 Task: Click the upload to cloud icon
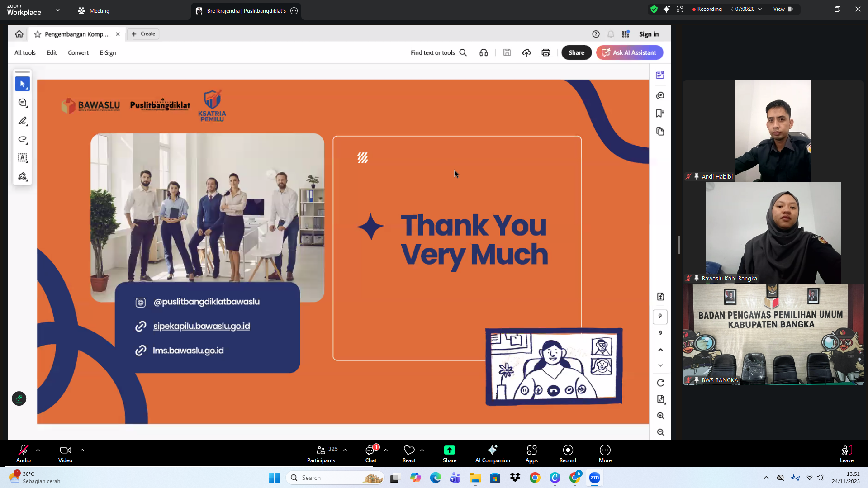tap(526, 52)
